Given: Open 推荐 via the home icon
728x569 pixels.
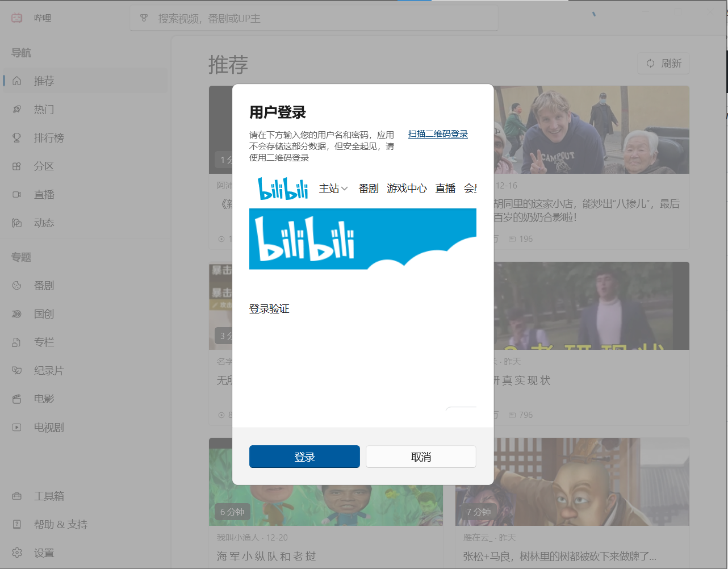Looking at the screenshot, I should click(x=17, y=81).
